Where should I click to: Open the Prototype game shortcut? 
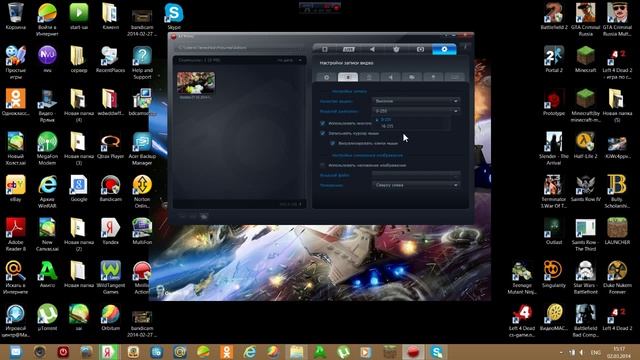tap(554, 102)
